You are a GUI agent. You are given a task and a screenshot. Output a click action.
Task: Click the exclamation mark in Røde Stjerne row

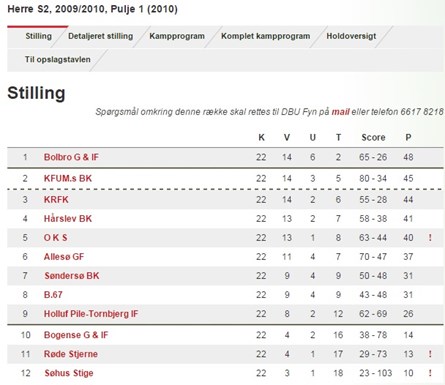[430, 354]
